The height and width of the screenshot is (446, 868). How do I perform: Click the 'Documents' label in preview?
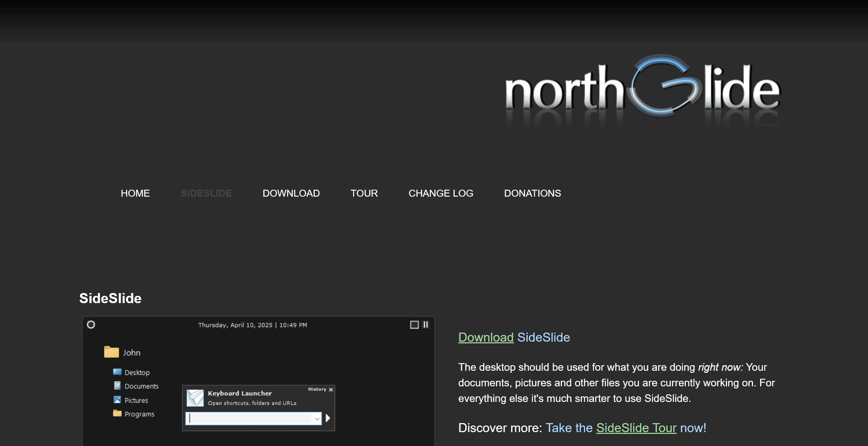(142, 386)
